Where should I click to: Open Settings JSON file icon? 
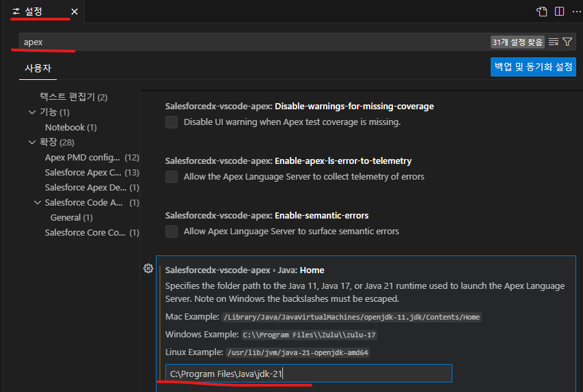coord(542,12)
